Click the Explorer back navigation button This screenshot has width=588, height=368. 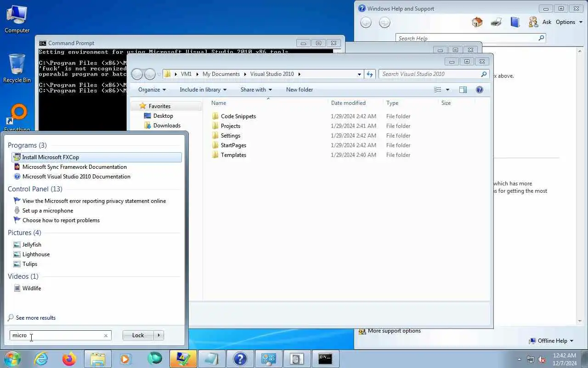[x=137, y=74]
